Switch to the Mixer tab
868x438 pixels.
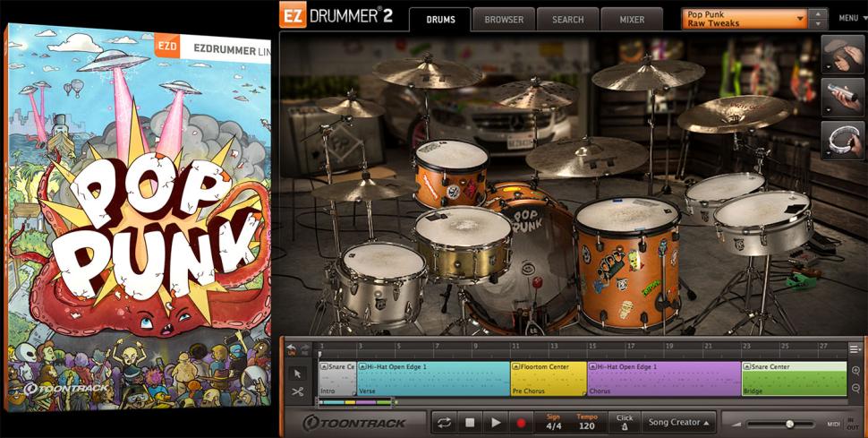tap(632, 19)
